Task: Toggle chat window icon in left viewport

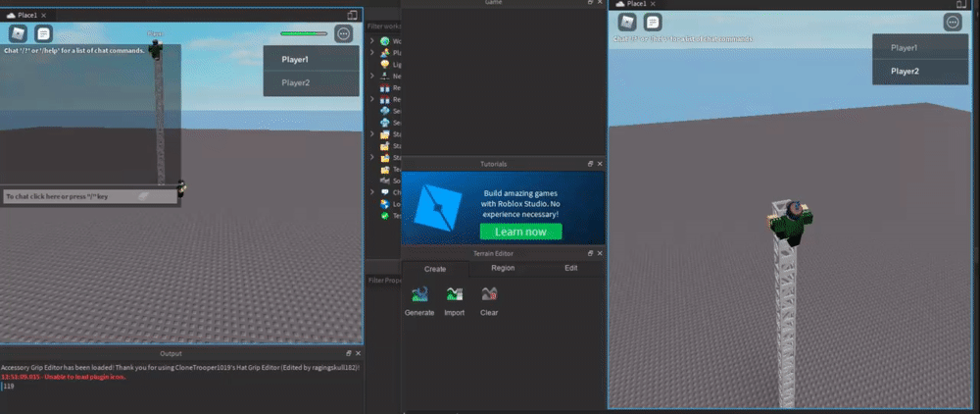Action: [43, 33]
